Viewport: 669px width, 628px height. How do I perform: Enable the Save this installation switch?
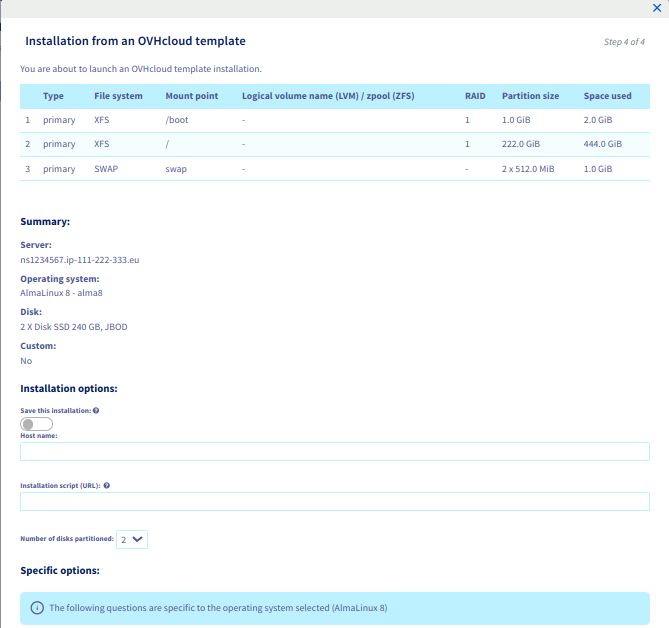click(36, 424)
